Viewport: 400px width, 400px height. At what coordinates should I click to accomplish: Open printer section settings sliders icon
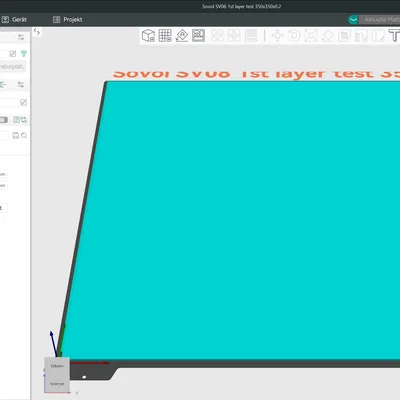pos(21,37)
